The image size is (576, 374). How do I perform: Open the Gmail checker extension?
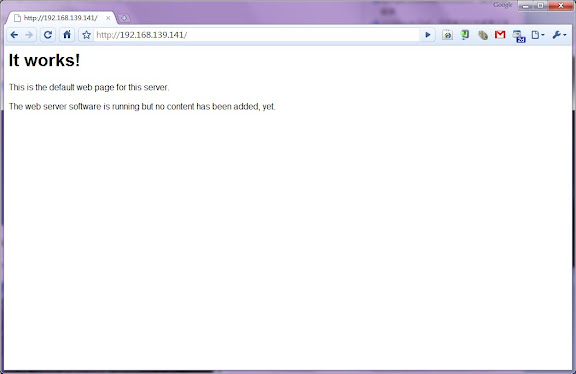[x=500, y=35]
